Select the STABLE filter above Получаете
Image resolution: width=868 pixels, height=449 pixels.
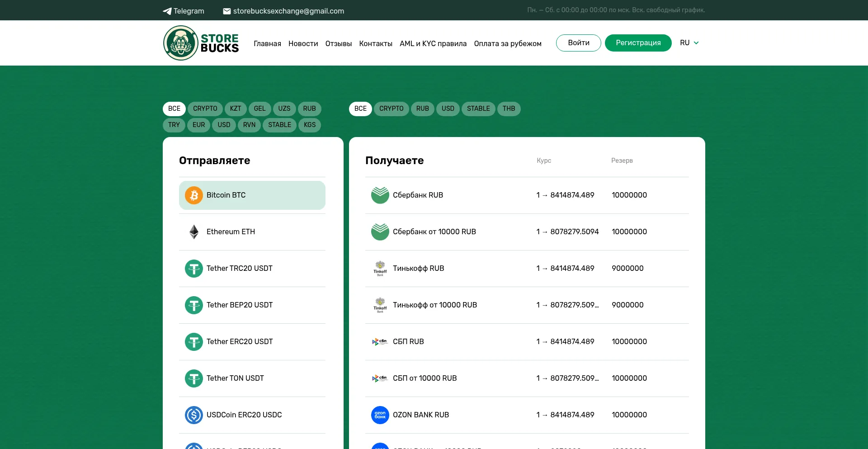click(479, 109)
